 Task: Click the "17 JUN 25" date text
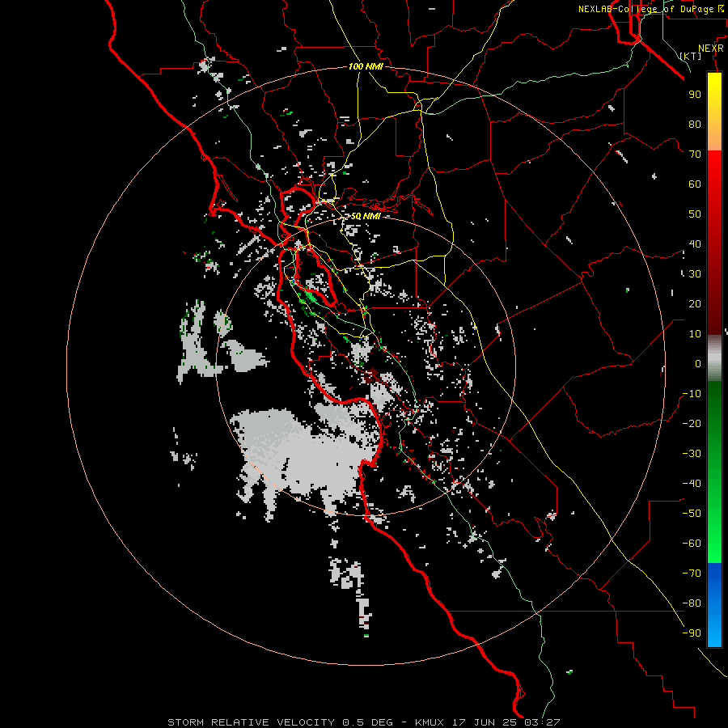(485, 722)
